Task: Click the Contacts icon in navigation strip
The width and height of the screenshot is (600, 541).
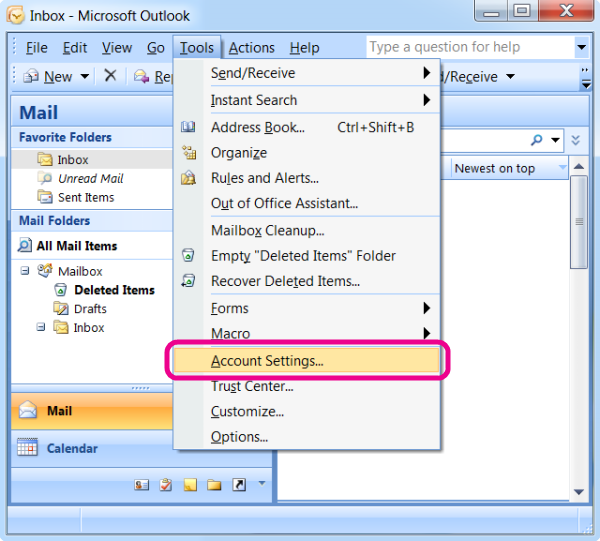Action: (x=141, y=485)
